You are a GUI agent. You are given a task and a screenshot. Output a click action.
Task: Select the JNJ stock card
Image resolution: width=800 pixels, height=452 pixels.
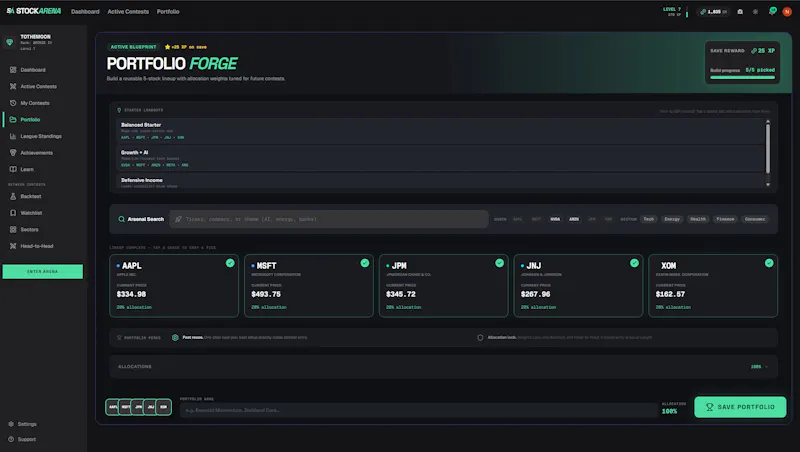coord(578,286)
